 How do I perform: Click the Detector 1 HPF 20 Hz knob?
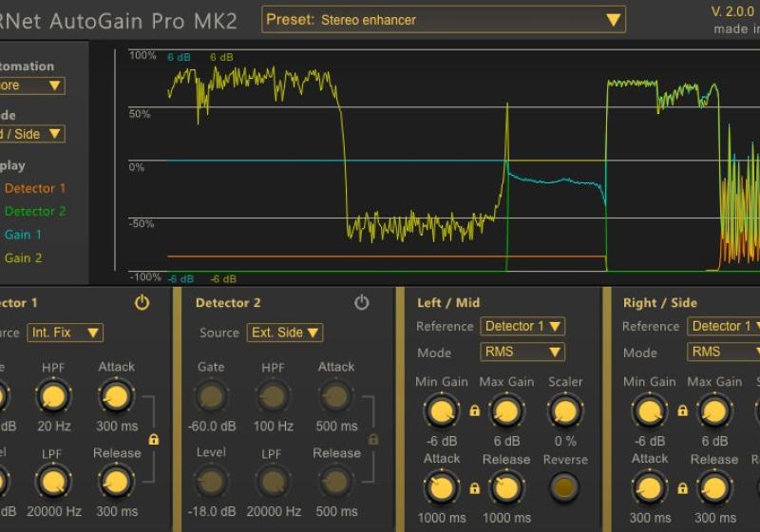point(54,396)
